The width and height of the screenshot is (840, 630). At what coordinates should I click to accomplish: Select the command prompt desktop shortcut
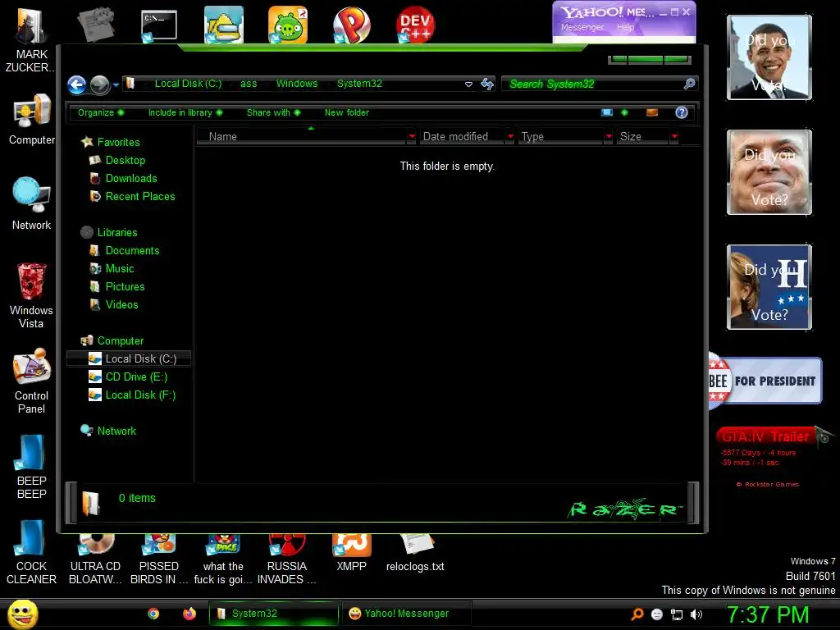pos(158,25)
